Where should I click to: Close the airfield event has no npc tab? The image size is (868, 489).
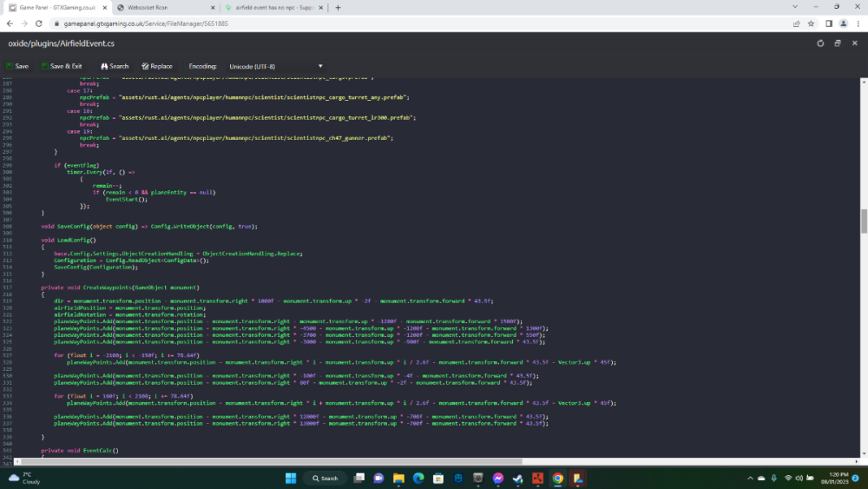click(x=320, y=8)
